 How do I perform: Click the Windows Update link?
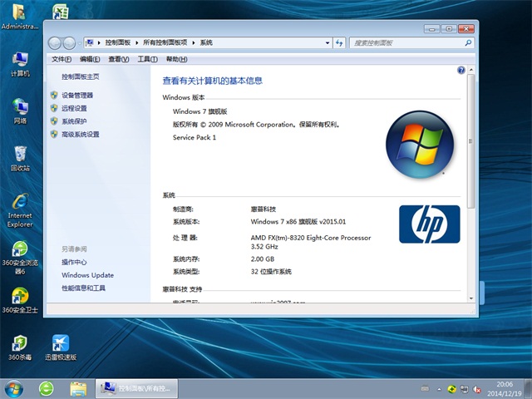point(87,275)
